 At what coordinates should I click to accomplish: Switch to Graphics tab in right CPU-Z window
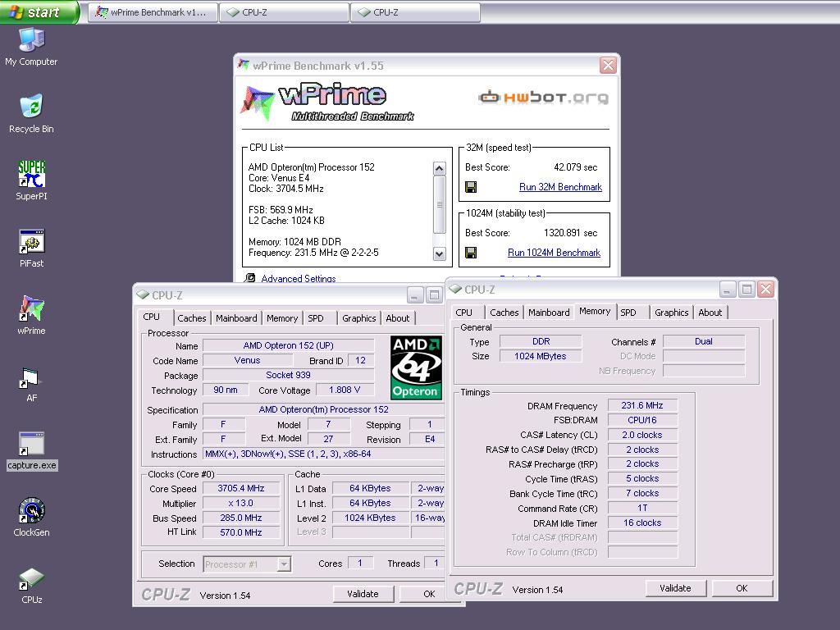671,313
